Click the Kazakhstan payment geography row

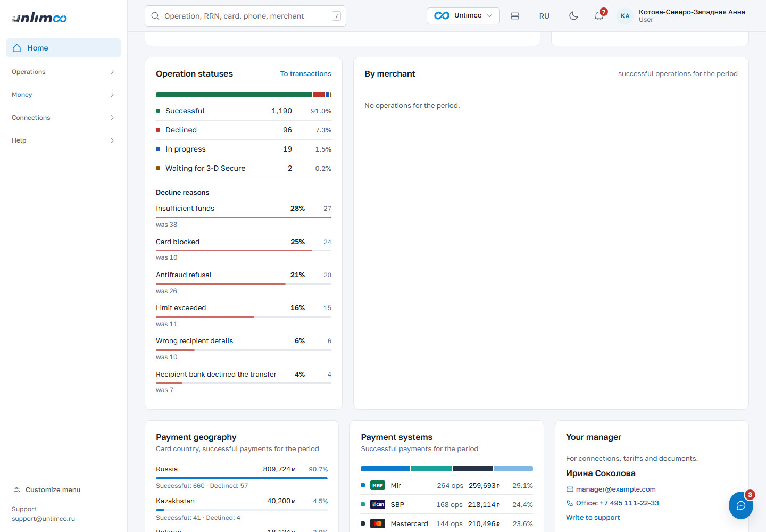pos(242,509)
